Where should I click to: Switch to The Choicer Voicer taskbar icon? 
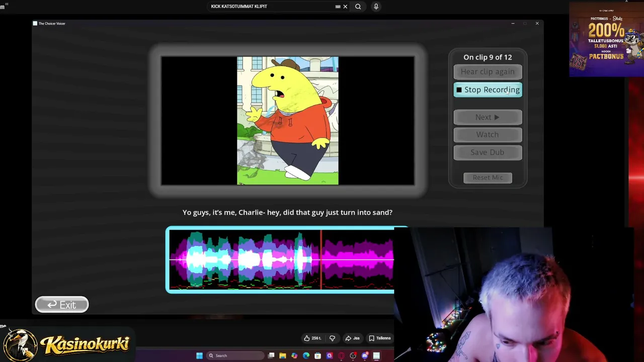[x=376, y=356]
